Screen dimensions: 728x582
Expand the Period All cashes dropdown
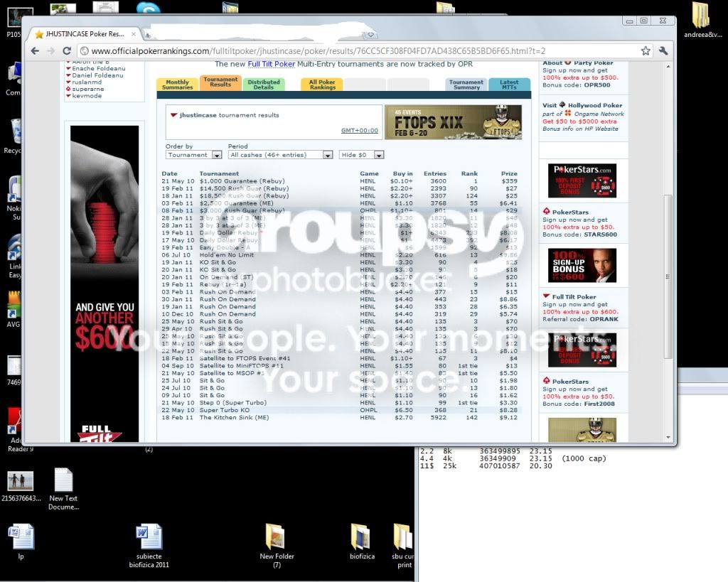280,155
